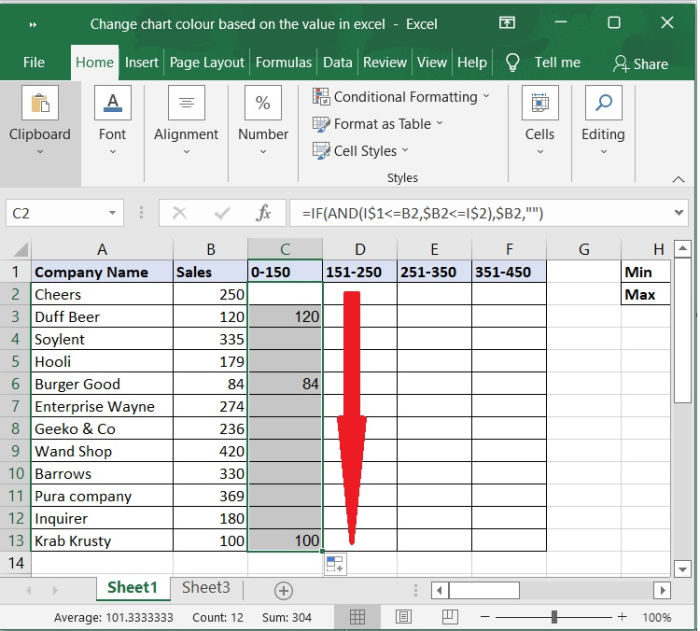Open the Sheet3 worksheet tab

[206, 588]
